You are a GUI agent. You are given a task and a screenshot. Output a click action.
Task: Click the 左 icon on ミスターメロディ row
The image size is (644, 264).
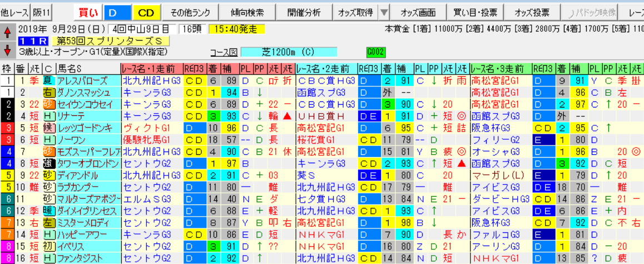48,223
